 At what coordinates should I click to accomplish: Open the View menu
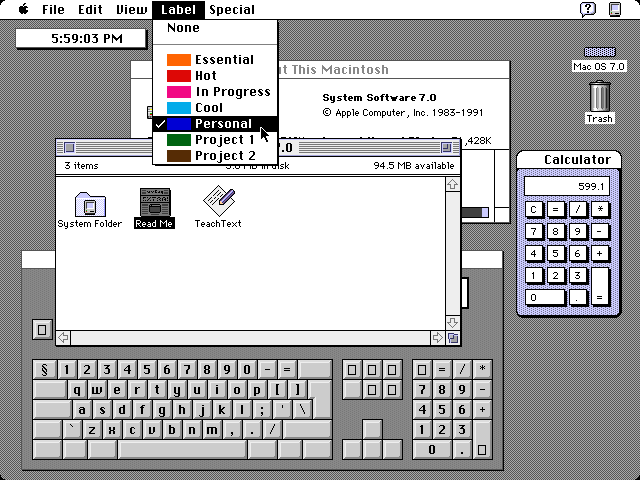click(x=131, y=9)
